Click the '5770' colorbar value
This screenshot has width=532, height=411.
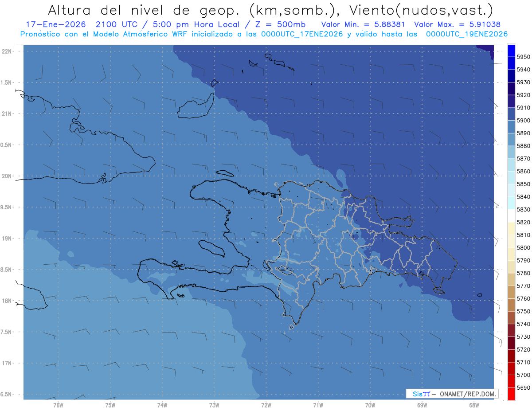524,286
